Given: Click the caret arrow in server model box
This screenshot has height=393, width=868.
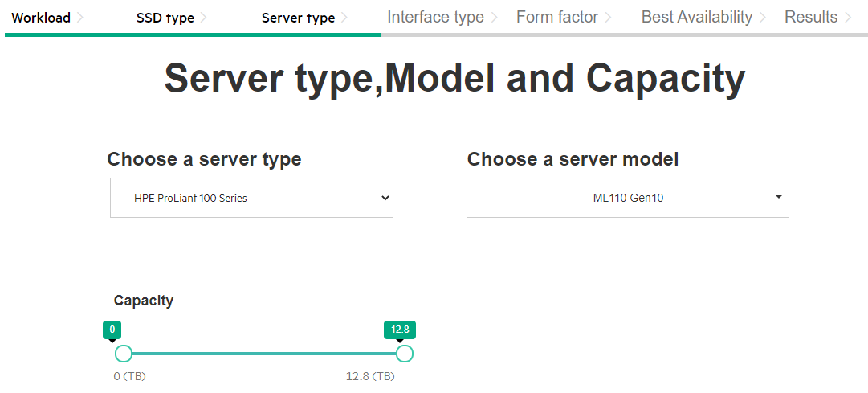Looking at the screenshot, I should [779, 198].
